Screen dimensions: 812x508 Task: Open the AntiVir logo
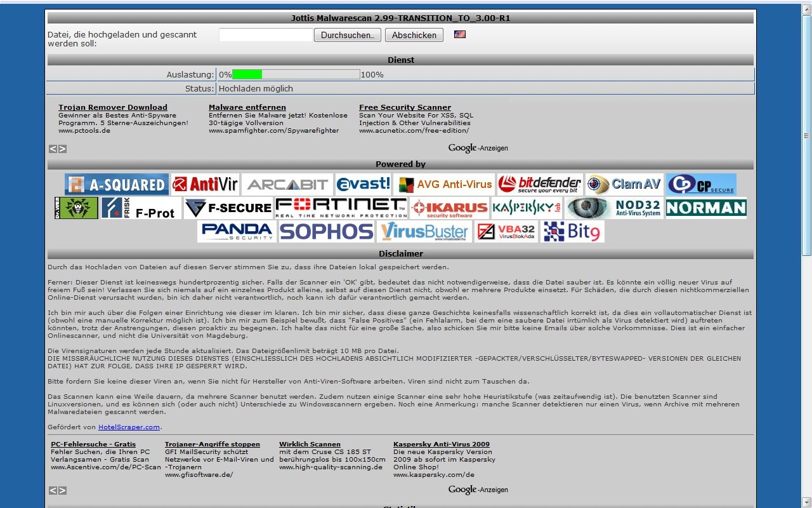point(205,184)
